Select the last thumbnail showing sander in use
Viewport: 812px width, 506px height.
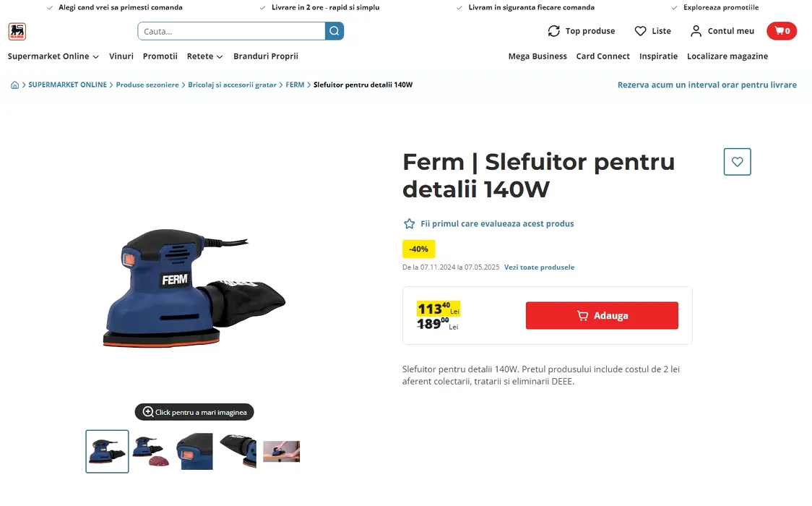(x=281, y=452)
